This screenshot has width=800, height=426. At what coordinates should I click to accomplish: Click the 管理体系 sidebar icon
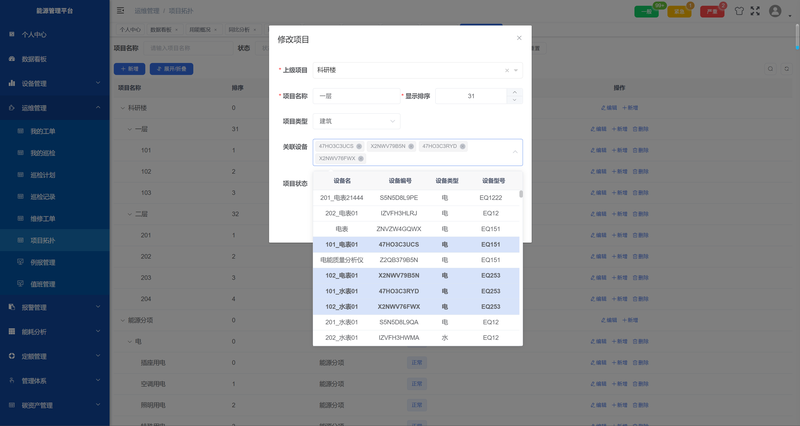12,381
